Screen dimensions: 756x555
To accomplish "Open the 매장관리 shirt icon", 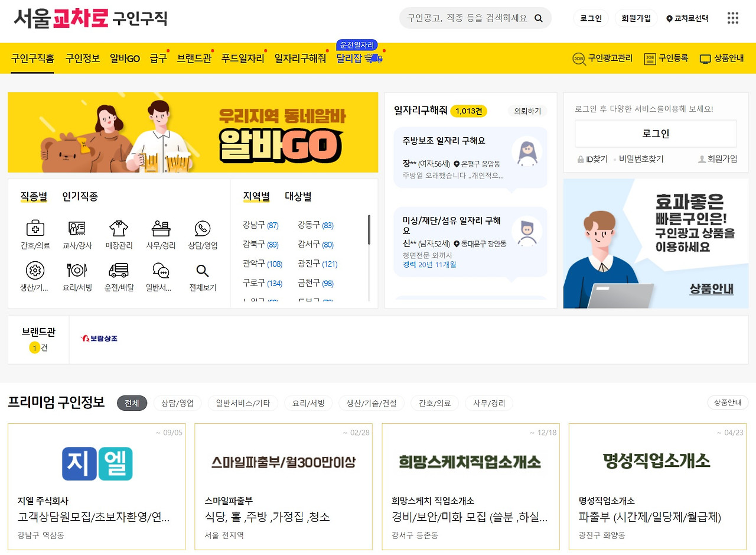I will [x=119, y=228].
